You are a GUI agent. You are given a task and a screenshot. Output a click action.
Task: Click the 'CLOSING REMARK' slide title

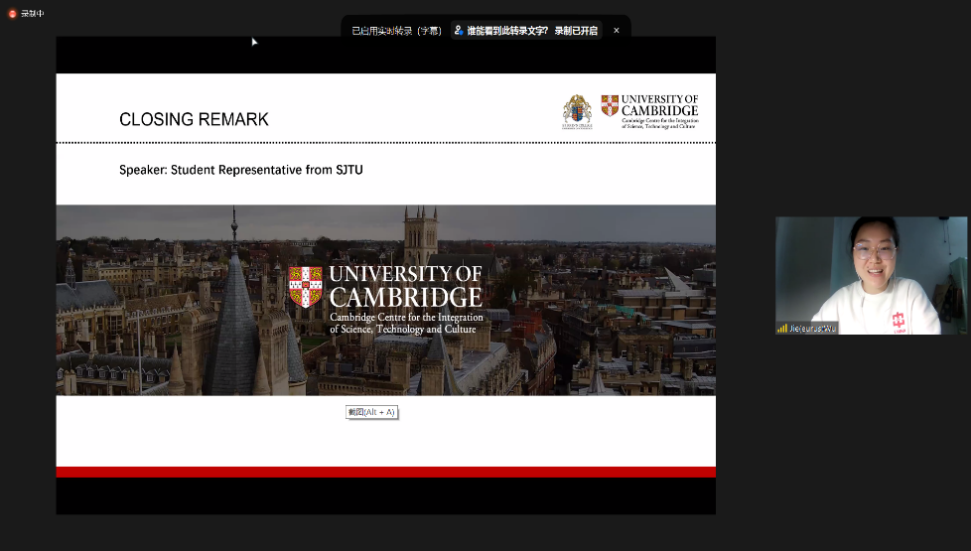[x=194, y=119]
